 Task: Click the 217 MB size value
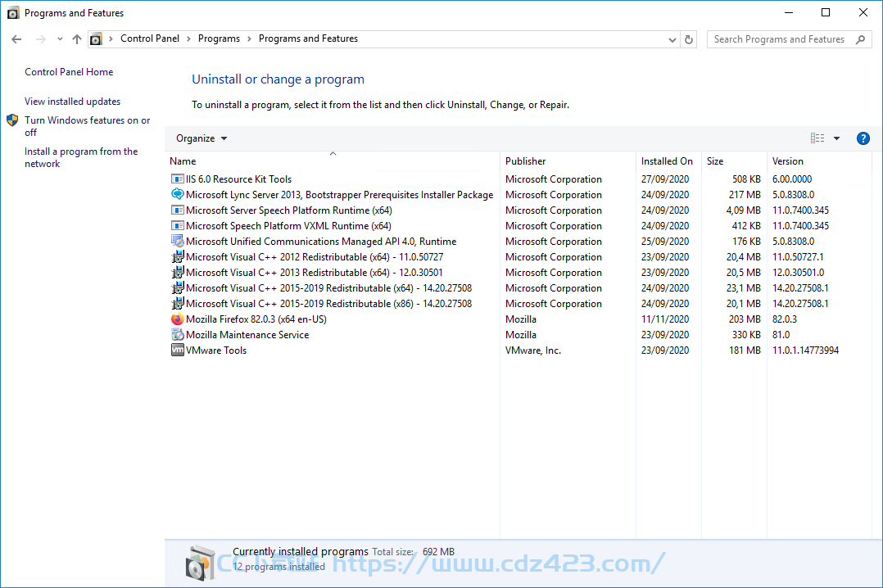tap(745, 195)
